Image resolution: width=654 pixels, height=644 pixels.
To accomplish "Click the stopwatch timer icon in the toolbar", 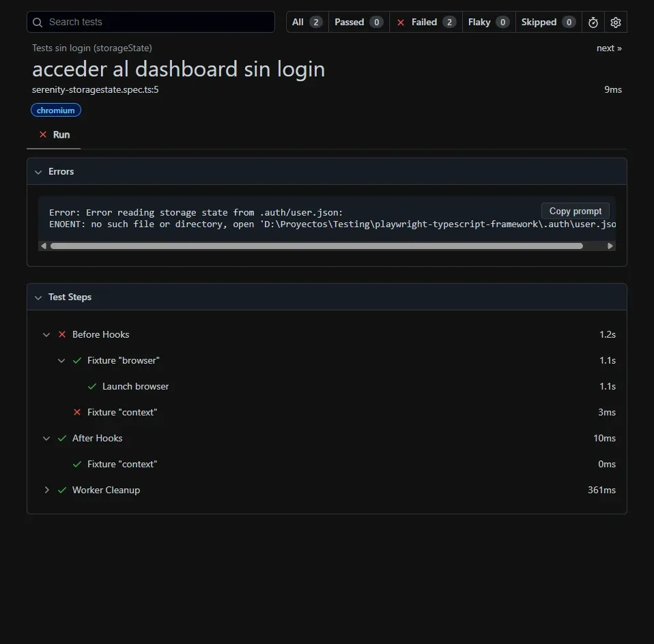I will 593,22.
